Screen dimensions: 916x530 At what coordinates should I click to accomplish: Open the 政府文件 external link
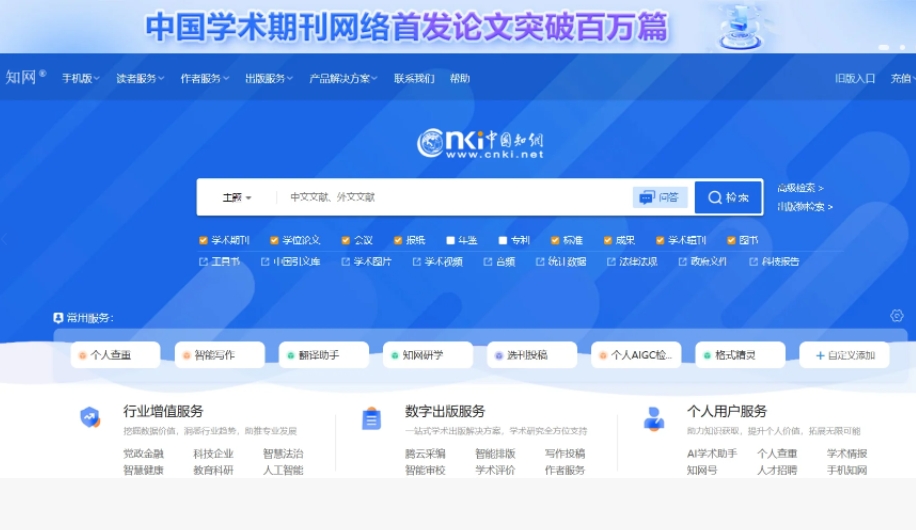703,262
